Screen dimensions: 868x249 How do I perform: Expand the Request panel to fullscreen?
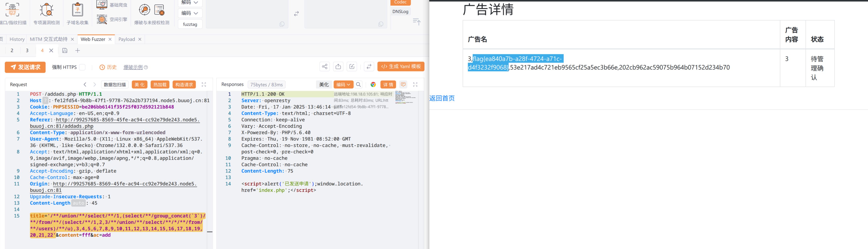(204, 84)
